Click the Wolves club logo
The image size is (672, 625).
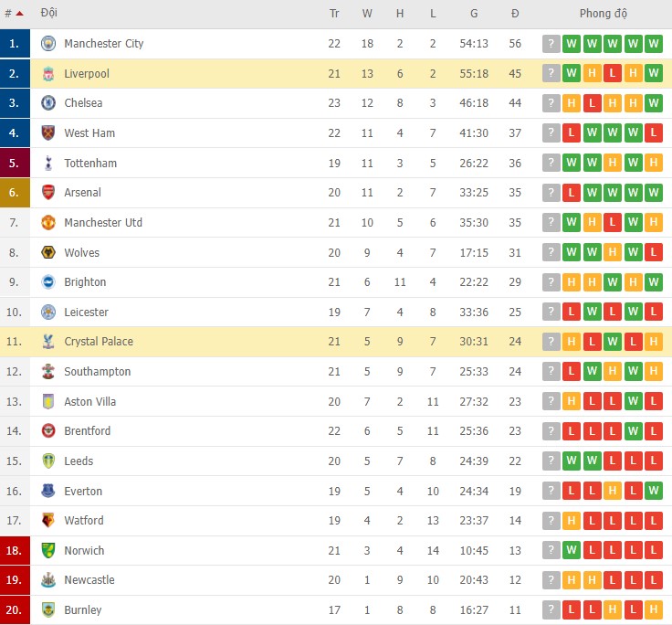coord(48,253)
